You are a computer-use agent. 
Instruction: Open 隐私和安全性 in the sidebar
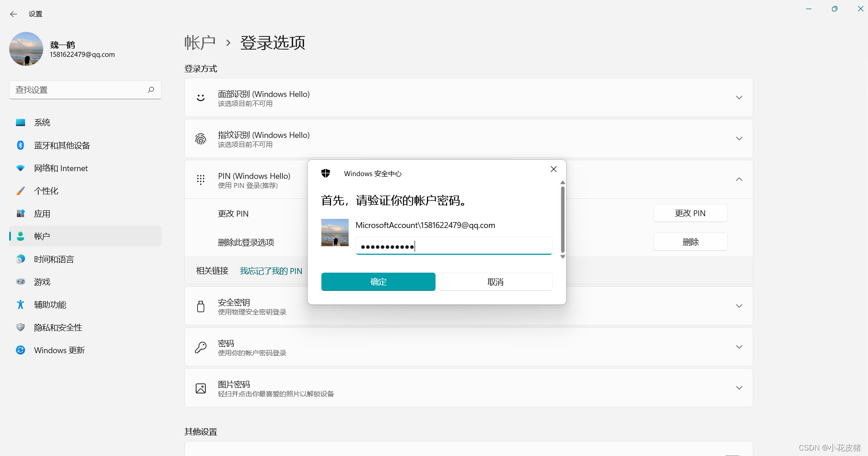tap(86, 327)
